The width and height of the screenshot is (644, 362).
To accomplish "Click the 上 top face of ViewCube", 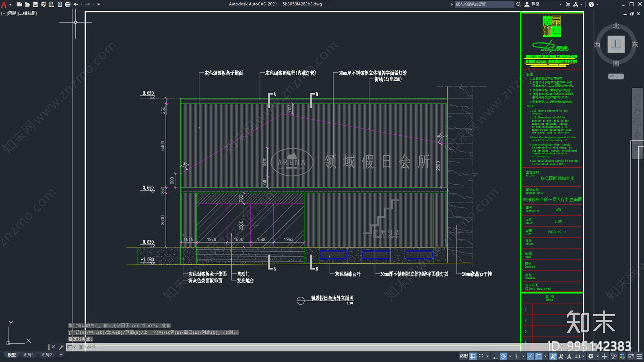I will (x=616, y=44).
